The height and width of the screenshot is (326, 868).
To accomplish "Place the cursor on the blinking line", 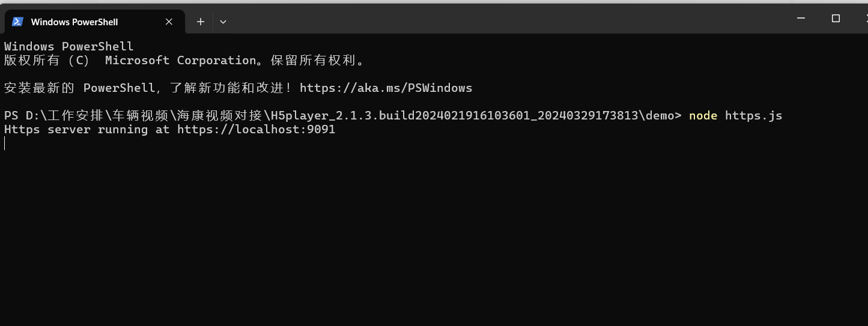I will pos(5,143).
